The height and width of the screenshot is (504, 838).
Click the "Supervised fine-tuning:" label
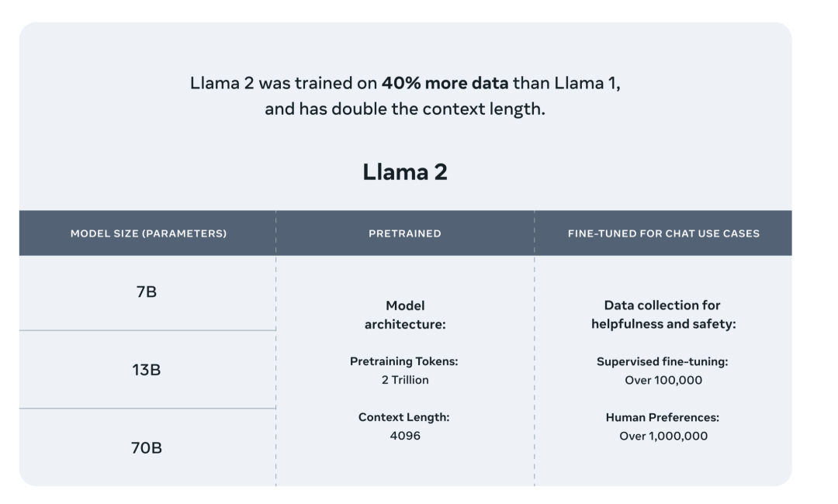point(663,362)
